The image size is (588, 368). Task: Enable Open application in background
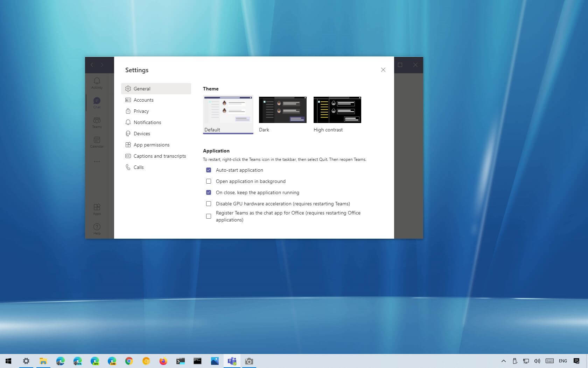click(209, 181)
